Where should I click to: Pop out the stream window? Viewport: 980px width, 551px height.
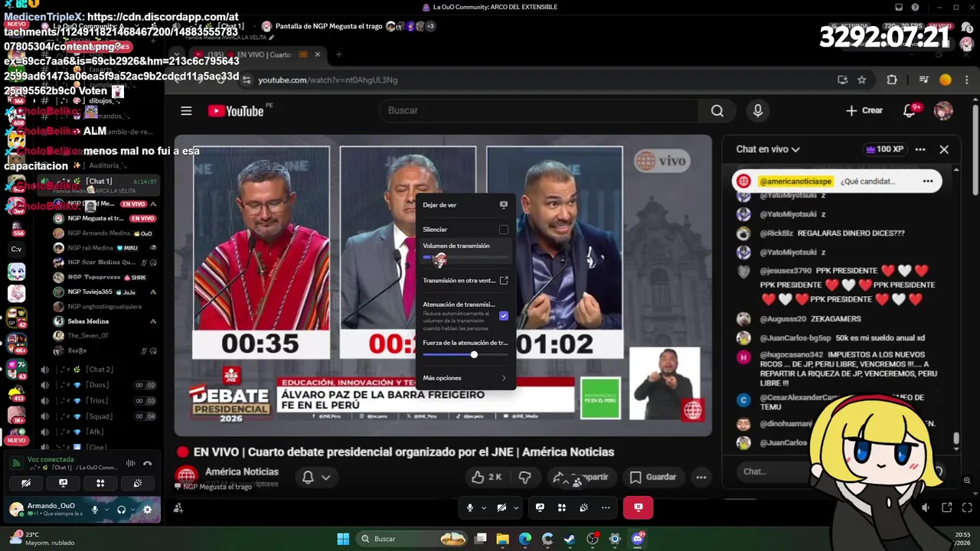pos(946,507)
